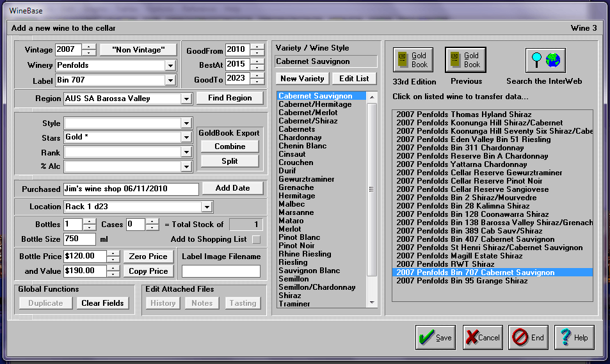Click the Add Date button
Viewport: 610px width, 364px height.
pos(232,188)
